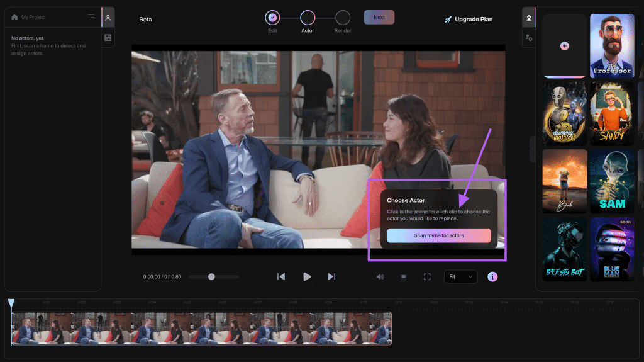Click the zoom slider handle near timecode

pyautogui.click(x=211, y=277)
